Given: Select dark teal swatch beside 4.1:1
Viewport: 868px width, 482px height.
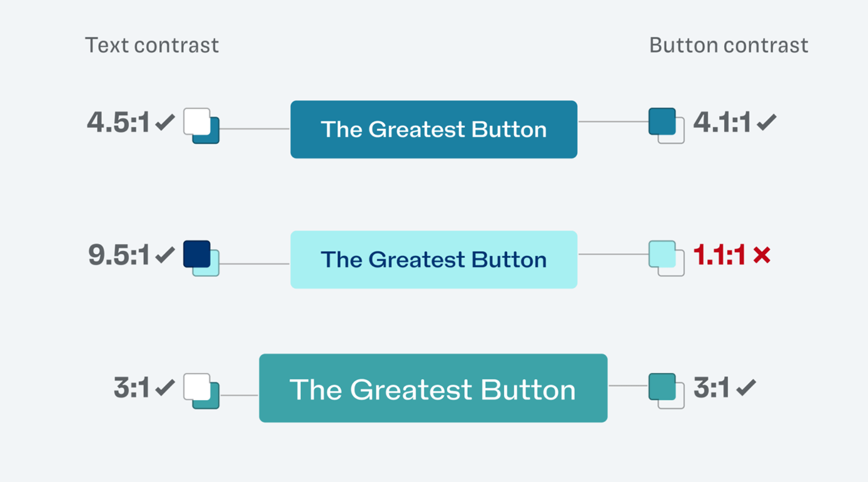Looking at the screenshot, I should coord(661,120).
